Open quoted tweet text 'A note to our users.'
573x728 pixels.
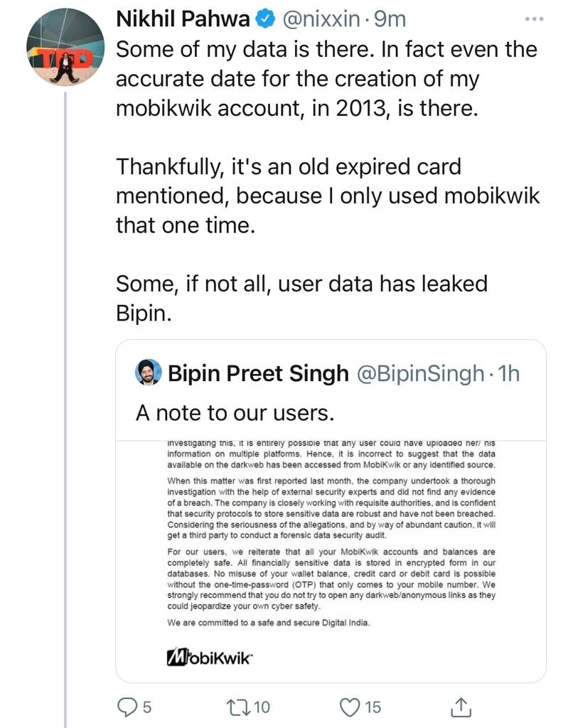click(235, 413)
